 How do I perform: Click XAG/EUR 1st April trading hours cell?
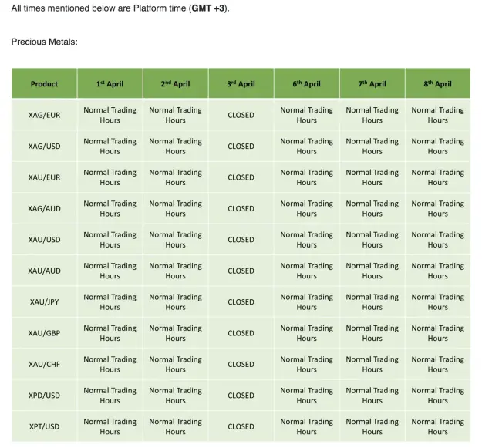[110, 115]
